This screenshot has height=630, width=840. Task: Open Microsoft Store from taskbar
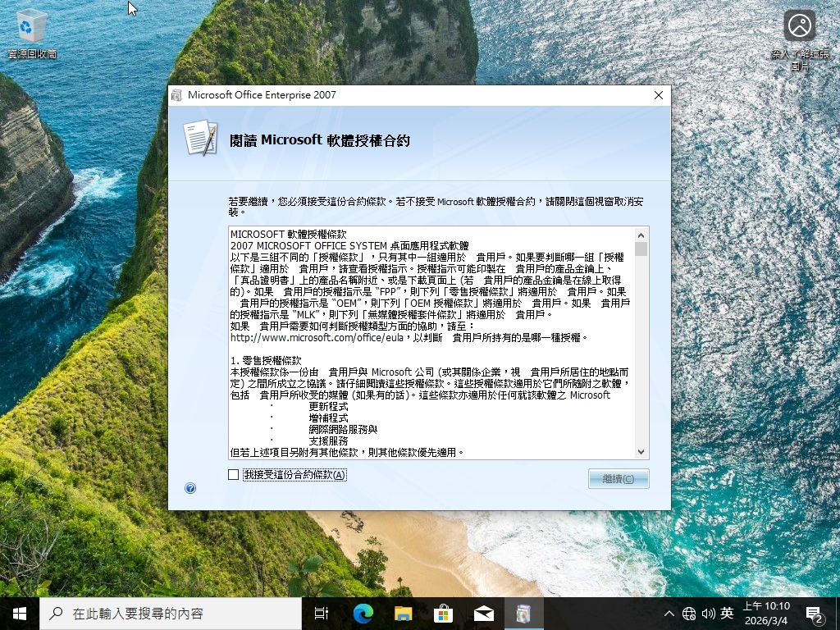(443, 614)
